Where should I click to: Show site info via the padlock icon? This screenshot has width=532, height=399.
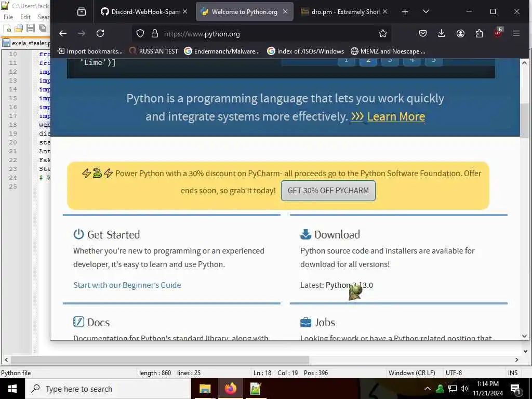click(155, 33)
